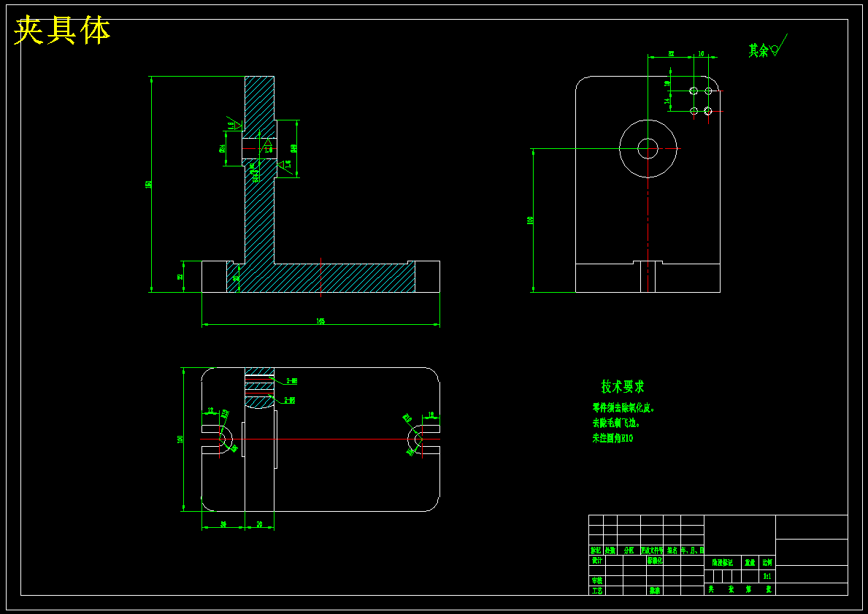Click the 20 width dimension under top view
The image size is (868, 614).
pyautogui.click(x=260, y=523)
